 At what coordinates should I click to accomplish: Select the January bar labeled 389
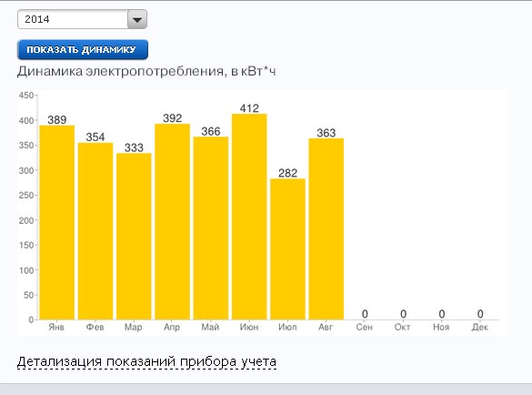point(57,222)
